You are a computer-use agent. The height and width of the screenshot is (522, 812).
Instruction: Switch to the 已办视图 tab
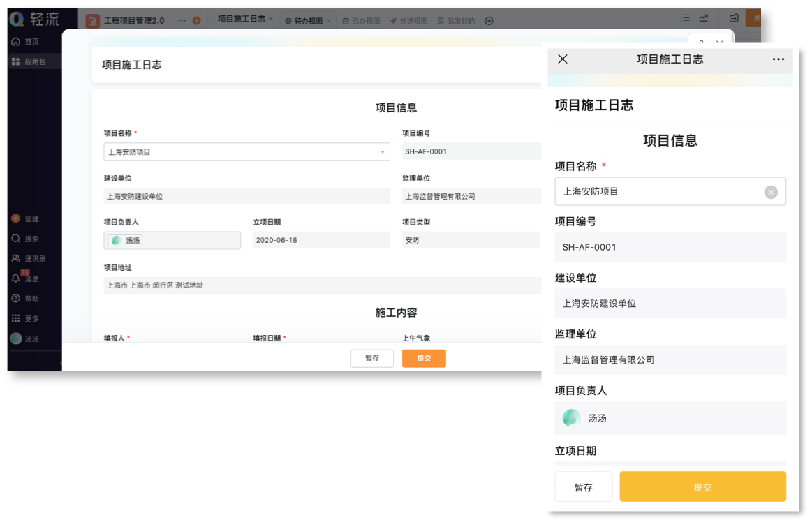[x=361, y=21]
